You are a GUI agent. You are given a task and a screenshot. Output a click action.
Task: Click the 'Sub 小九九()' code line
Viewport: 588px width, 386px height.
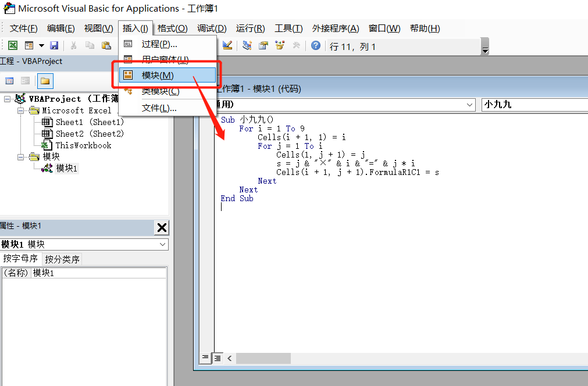[x=247, y=120]
